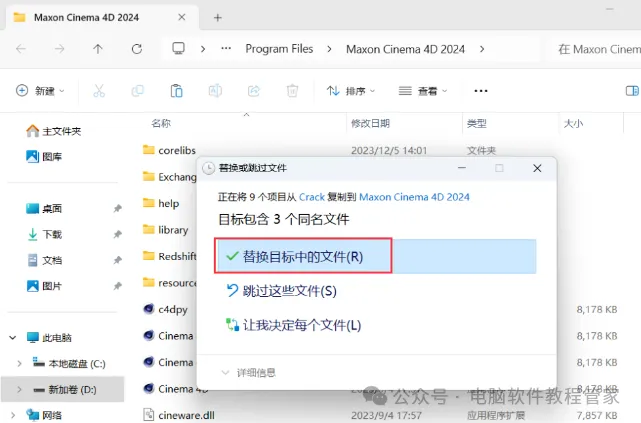This screenshot has height=423, width=641.
Task: Expand 详细信息 in the replace dialog
Action: [249, 372]
